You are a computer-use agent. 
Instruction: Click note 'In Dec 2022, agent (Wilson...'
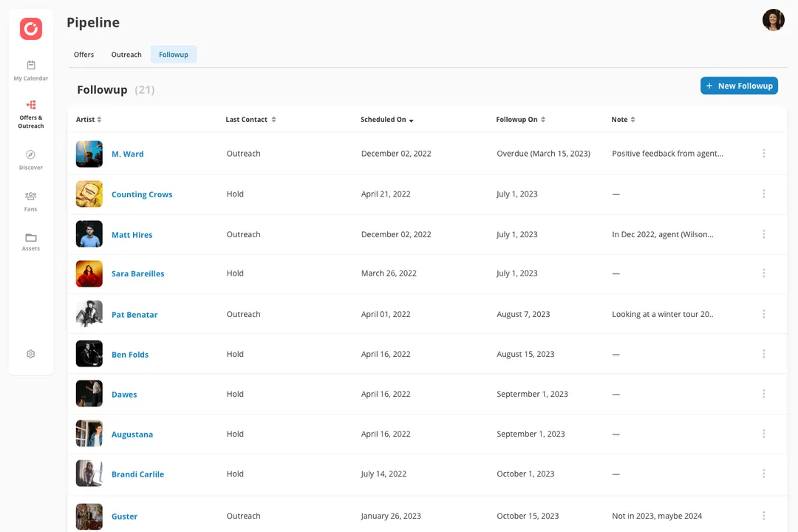[x=663, y=234]
